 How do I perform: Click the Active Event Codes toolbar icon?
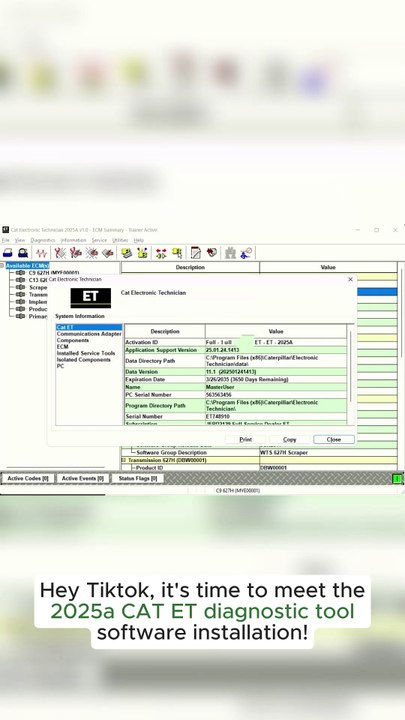[92, 253]
